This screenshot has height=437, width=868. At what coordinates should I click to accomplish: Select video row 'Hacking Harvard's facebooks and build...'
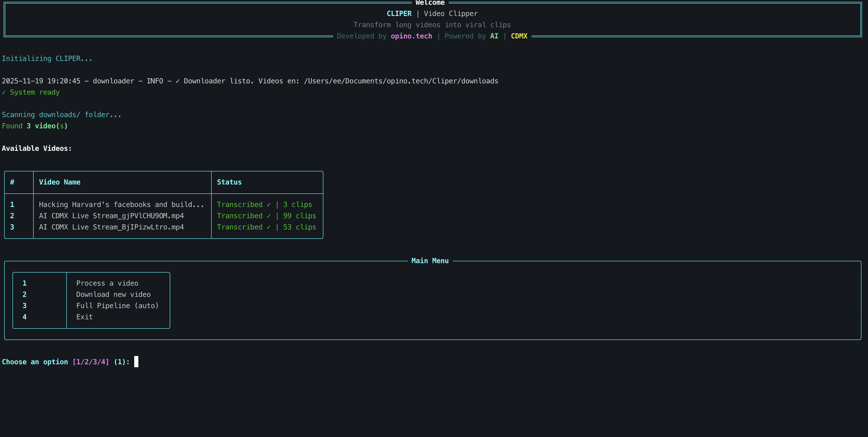tap(121, 205)
